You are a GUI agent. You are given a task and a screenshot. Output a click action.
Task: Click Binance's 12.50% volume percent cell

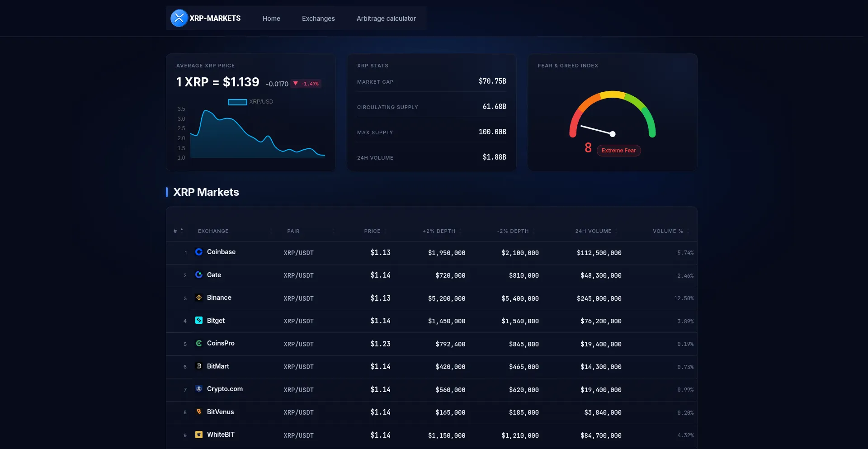[684, 298]
